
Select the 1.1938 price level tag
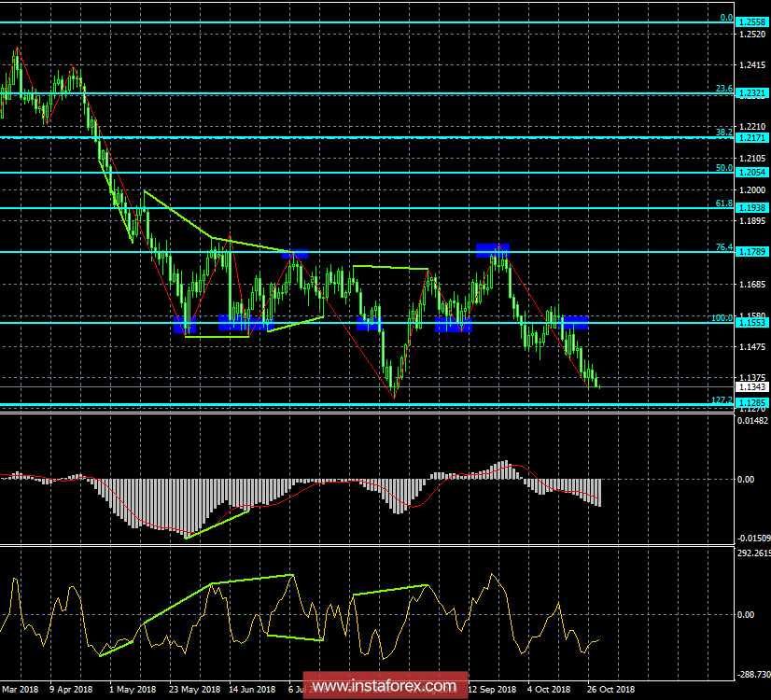[x=752, y=207]
